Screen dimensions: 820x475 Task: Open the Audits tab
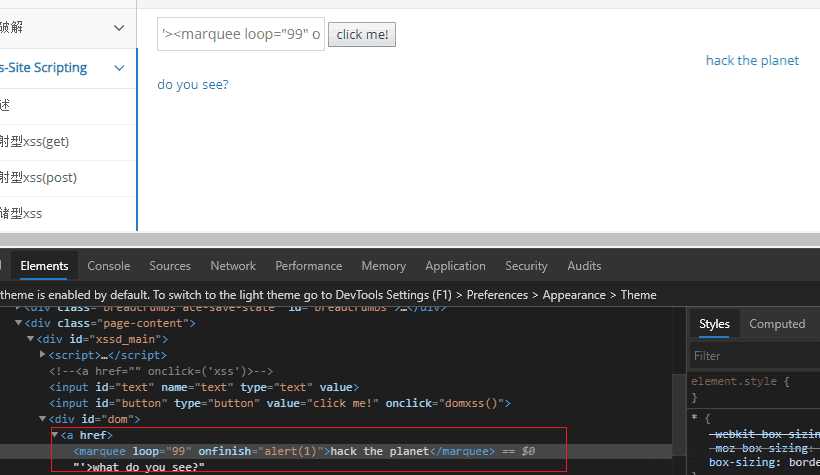pyautogui.click(x=584, y=266)
